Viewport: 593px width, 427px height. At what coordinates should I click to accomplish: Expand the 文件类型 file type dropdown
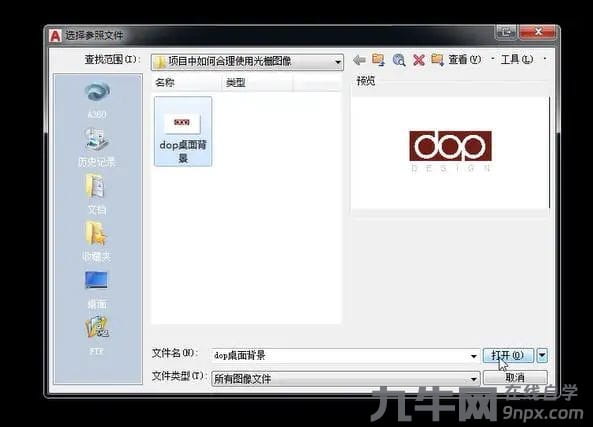click(x=473, y=379)
